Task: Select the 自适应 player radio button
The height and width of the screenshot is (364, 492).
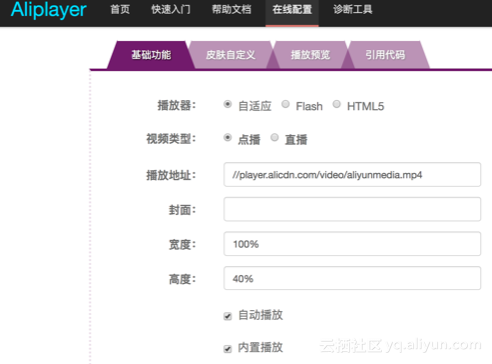Action: click(x=228, y=104)
